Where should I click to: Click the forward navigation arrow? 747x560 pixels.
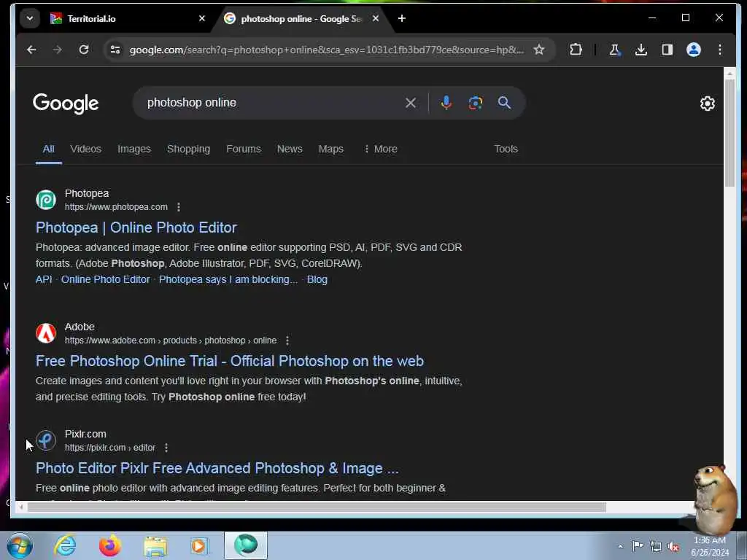58,50
